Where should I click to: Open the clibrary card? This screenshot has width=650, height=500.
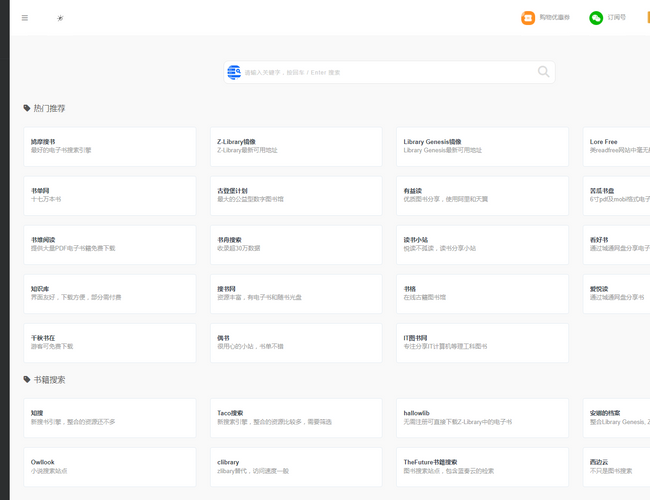[x=296, y=467]
